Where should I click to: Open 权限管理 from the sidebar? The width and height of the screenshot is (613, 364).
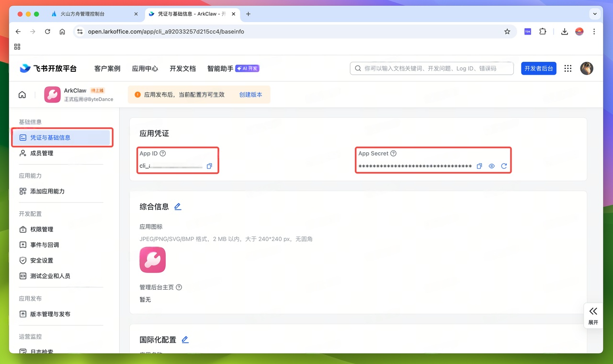coord(42,229)
